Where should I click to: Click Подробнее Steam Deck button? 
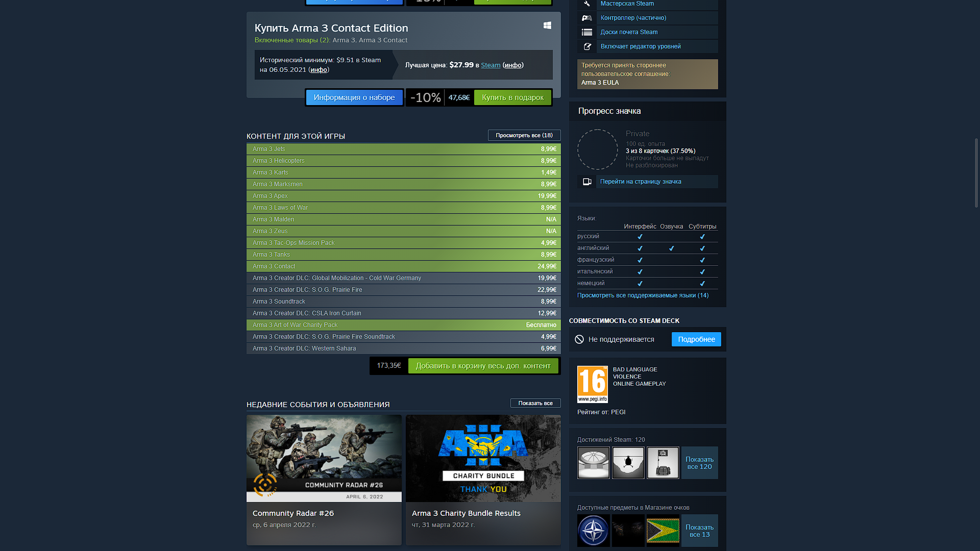[696, 339]
